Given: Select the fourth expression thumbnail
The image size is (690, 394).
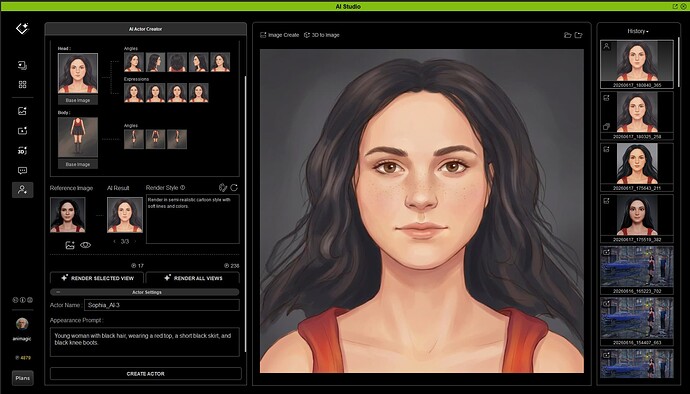Looking at the screenshot, I should pyautogui.click(x=198, y=93).
